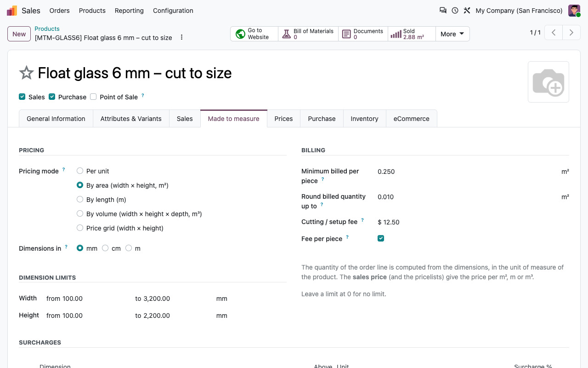Switch to General Information tab
The width and height of the screenshot is (588, 368).
pos(56,119)
